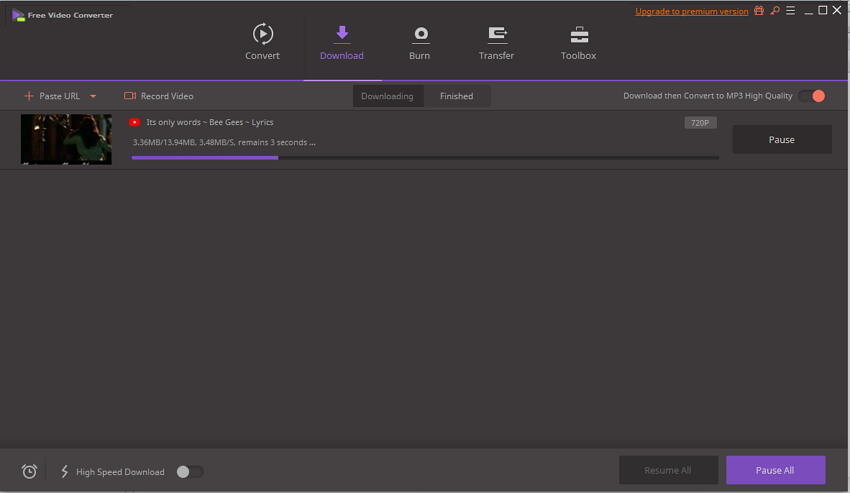Open Upgrade to premium version link
The width and height of the screenshot is (850, 493).
coord(691,11)
